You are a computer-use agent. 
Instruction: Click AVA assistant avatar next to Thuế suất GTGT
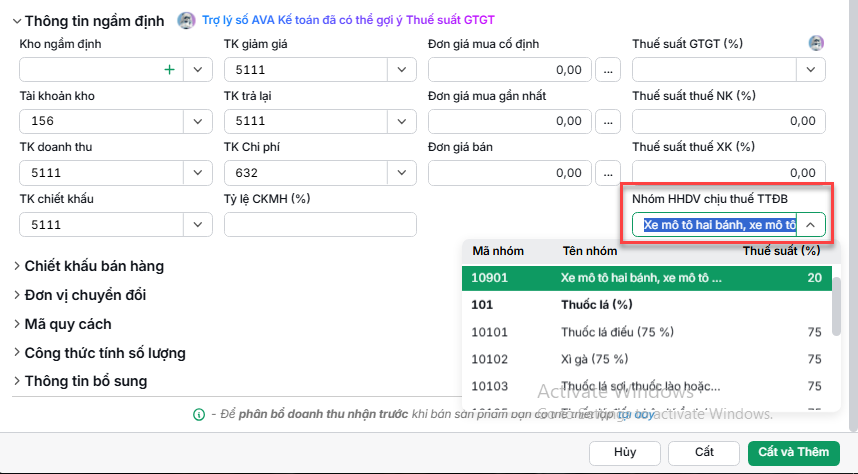[816, 43]
